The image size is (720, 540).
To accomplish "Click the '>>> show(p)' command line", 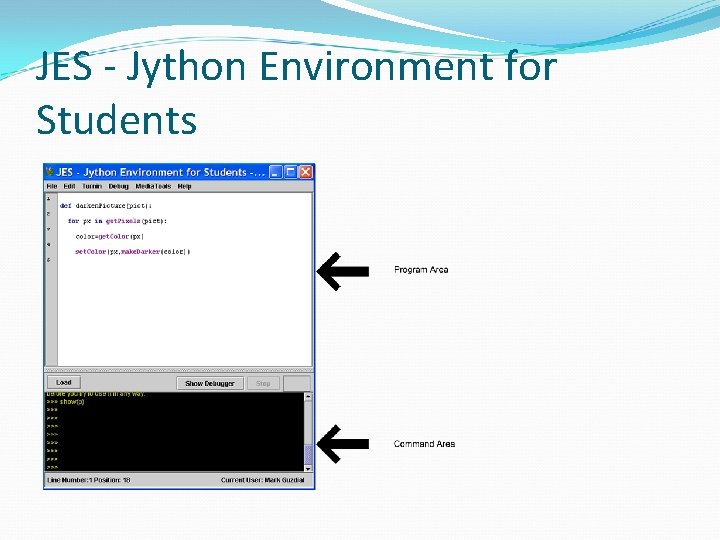I will [x=65, y=402].
